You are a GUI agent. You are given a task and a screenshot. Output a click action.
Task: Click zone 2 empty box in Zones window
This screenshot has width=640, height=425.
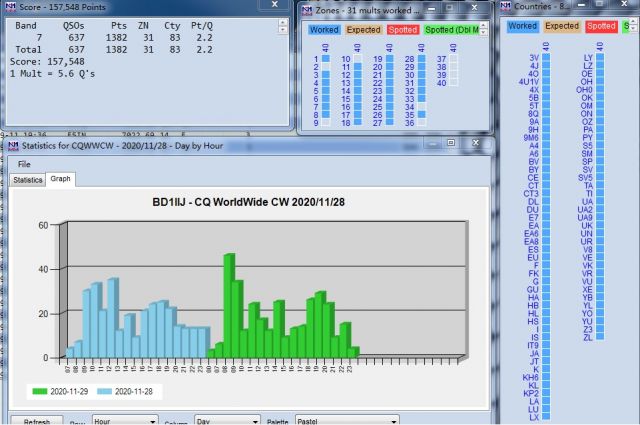[326, 67]
